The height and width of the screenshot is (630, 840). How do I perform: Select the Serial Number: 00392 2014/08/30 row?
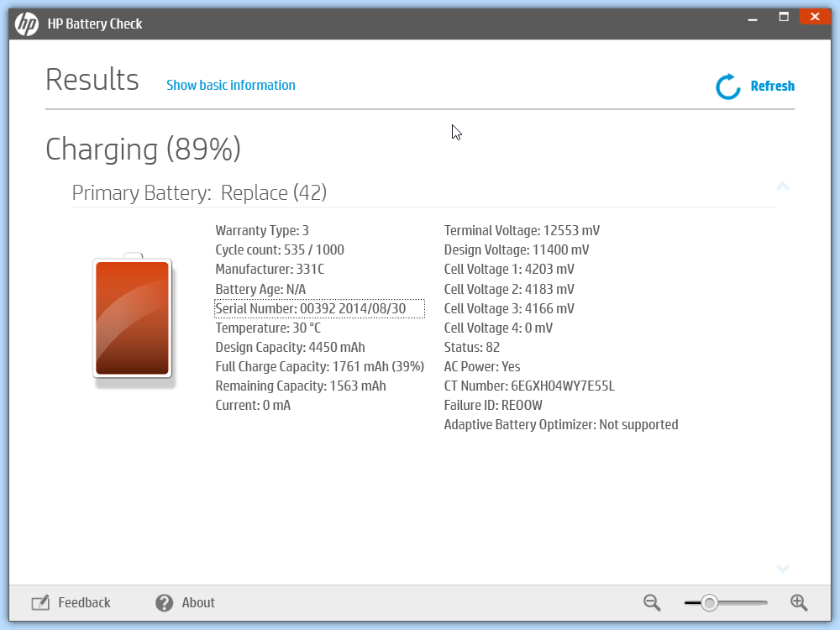click(319, 308)
